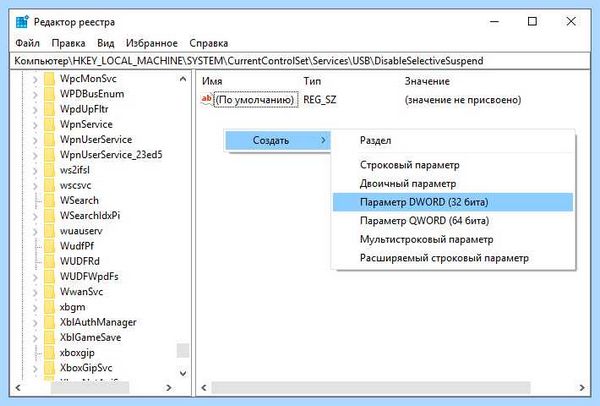Click the WpcMonSvc folder icon
Screen dimensions: 600x406
[49, 79]
